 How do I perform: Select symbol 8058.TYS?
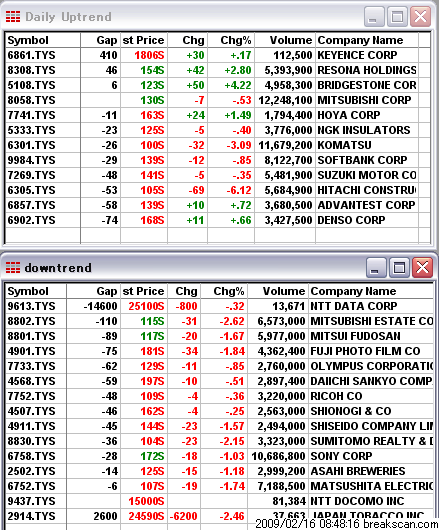[x=31, y=100]
